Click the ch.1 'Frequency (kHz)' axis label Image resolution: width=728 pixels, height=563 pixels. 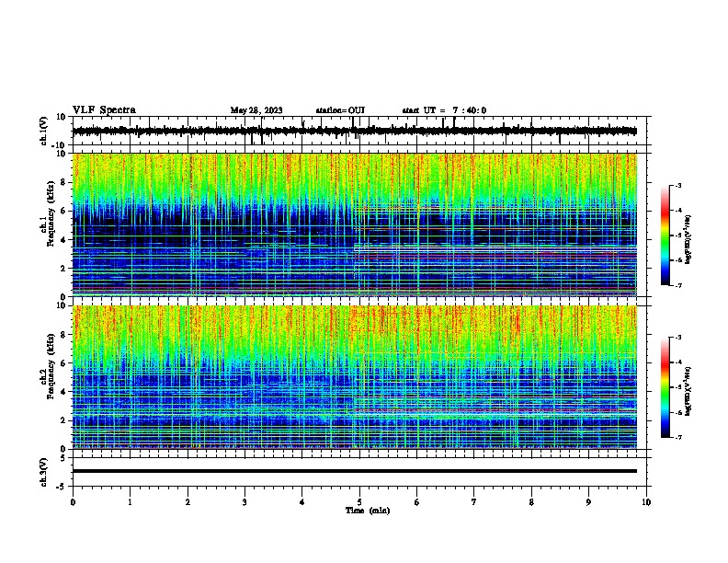coord(51,214)
